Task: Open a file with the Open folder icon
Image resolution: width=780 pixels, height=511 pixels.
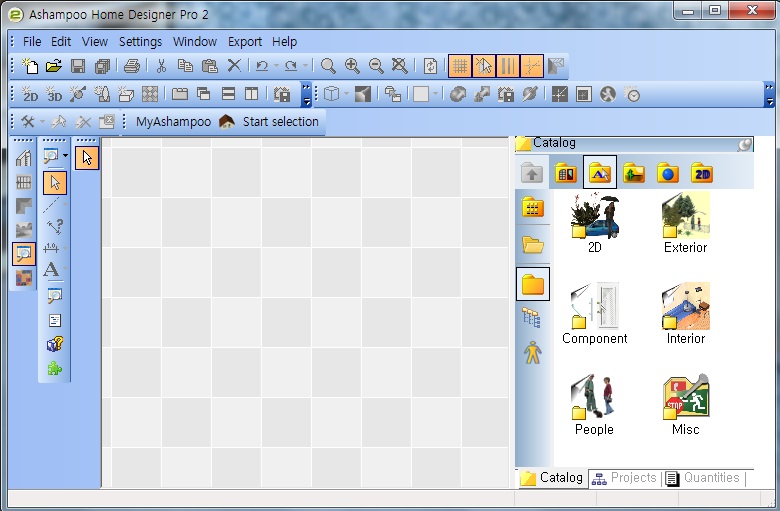Action: 54,66
